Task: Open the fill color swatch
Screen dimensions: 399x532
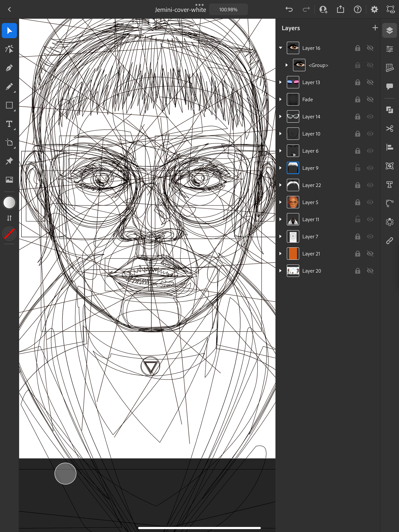Action: point(9,203)
